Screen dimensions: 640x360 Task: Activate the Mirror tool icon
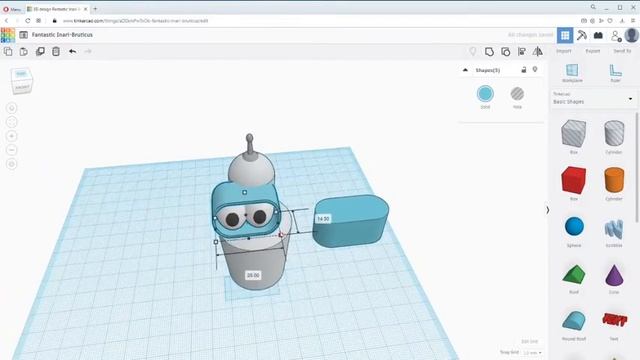538,51
